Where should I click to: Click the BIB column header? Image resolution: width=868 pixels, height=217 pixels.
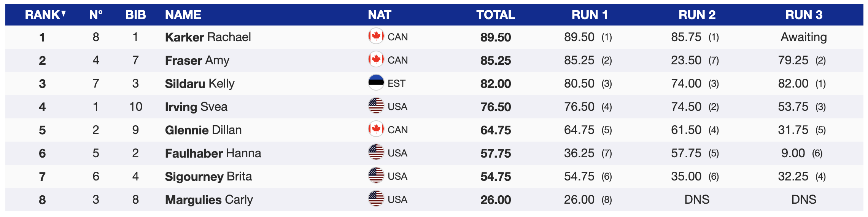point(135,15)
